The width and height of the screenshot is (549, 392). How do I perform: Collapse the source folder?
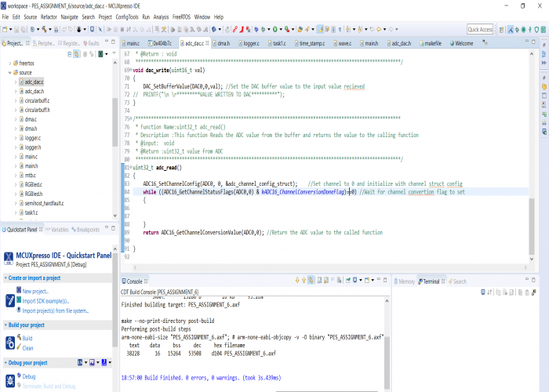click(9, 73)
